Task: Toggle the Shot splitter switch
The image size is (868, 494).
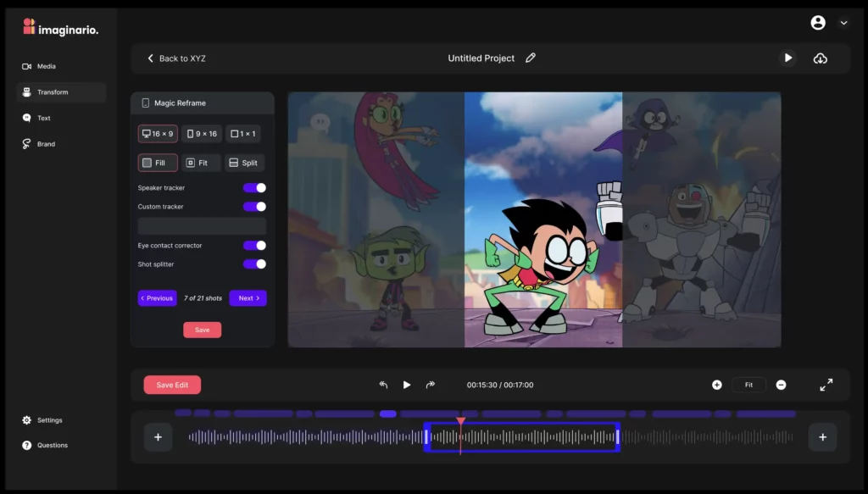Action: [254, 264]
